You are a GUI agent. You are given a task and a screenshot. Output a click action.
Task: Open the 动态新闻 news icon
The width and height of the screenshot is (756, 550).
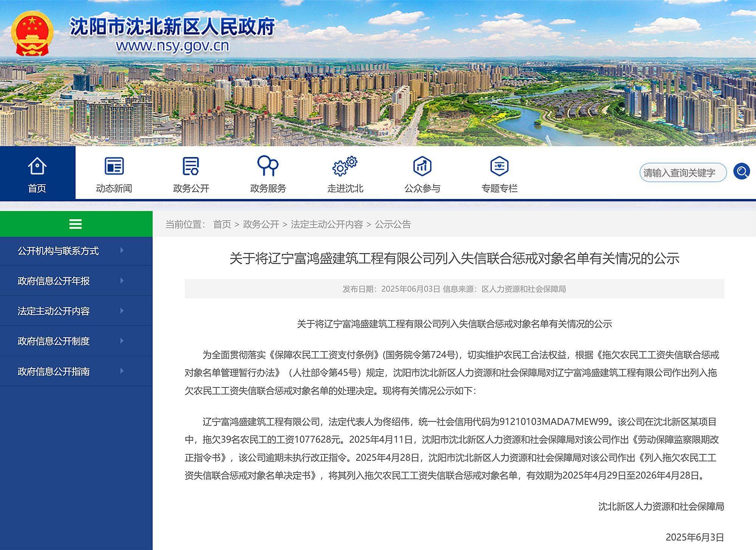(x=114, y=166)
